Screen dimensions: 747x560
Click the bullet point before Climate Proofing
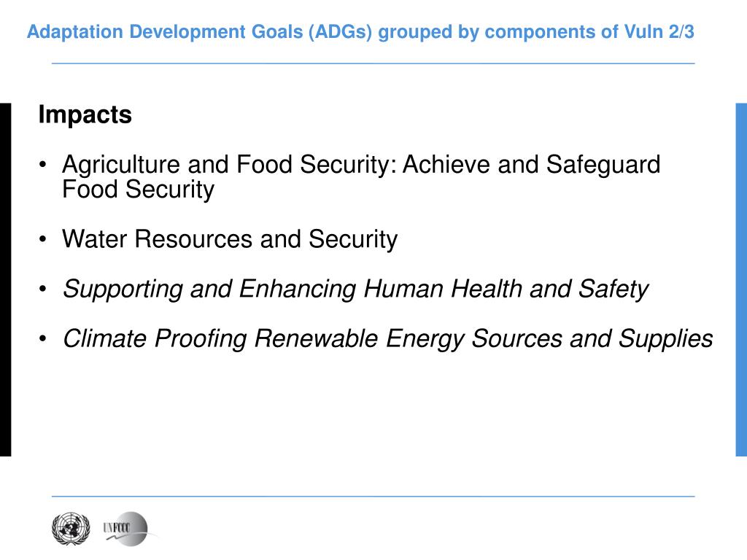43,339
